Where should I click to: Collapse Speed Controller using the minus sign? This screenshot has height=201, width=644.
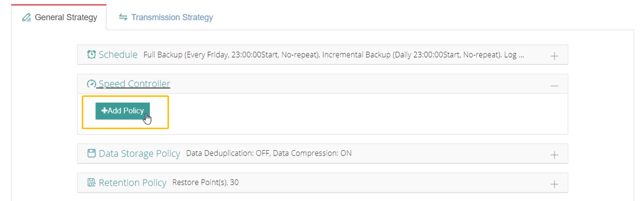[554, 86]
